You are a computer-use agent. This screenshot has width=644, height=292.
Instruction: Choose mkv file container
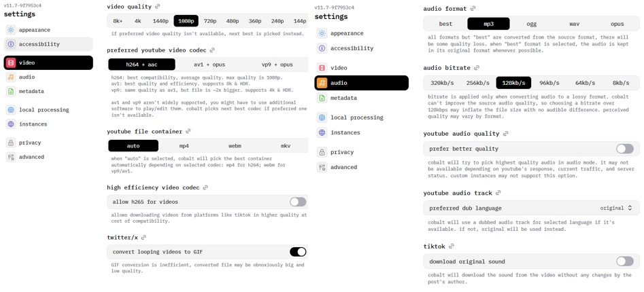pos(286,146)
